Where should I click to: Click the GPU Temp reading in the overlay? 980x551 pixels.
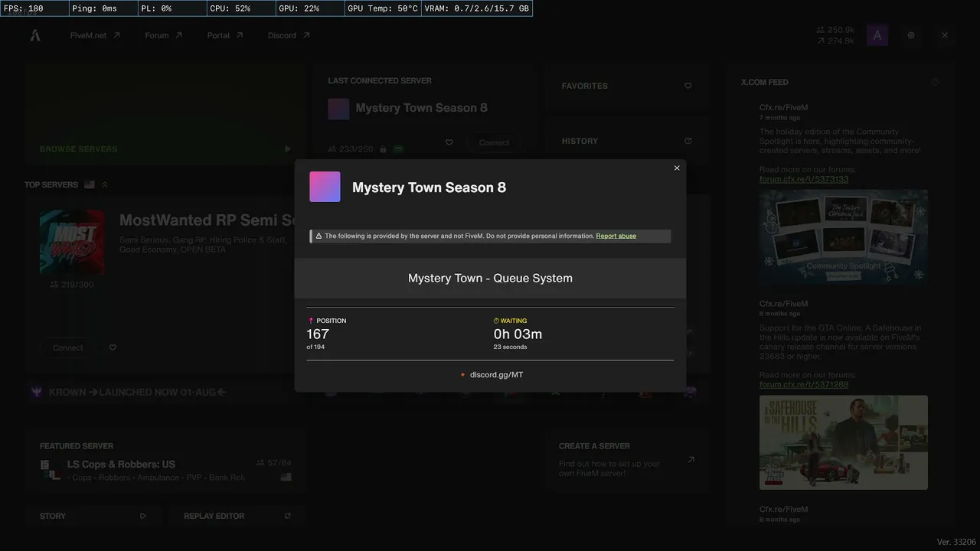383,8
